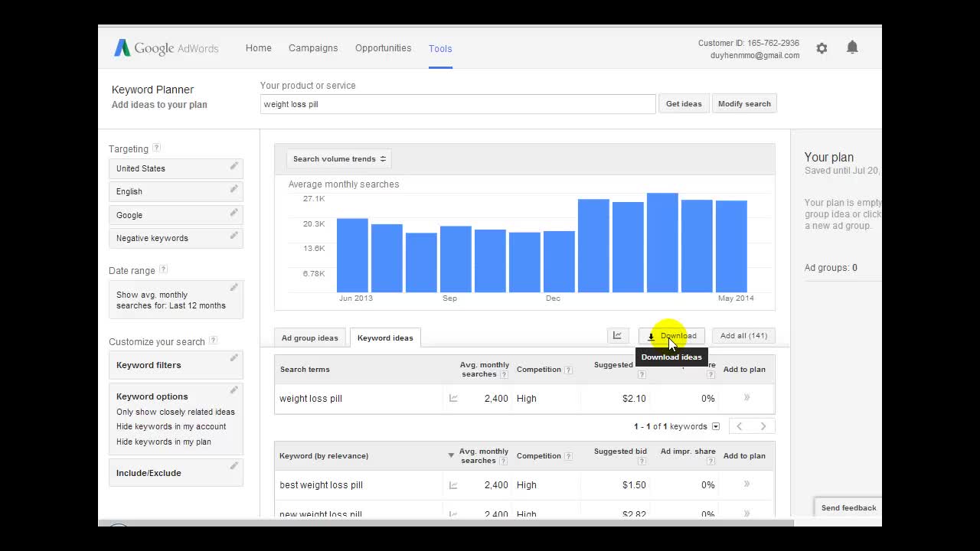Open the settings gear menu
Image resolution: width=980 pixels, height=551 pixels.
pyautogui.click(x=822, y=48)
